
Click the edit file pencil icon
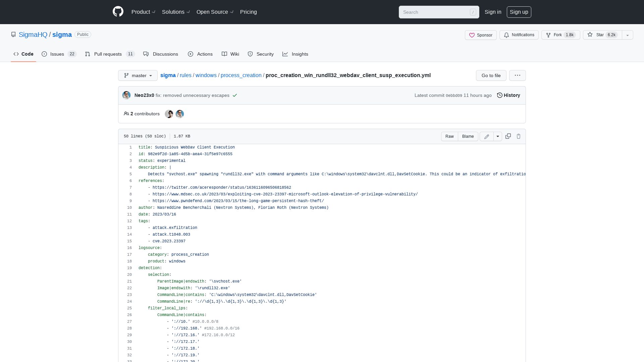[486, 136]
